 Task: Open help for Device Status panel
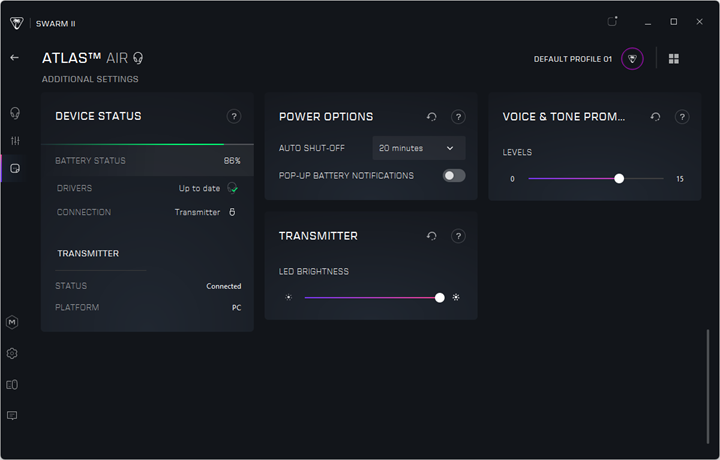[x=234, y=117]
